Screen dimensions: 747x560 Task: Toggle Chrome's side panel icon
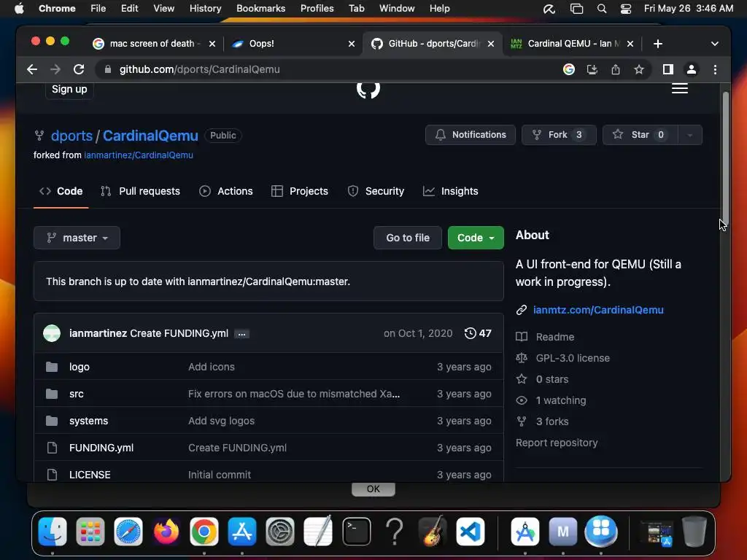tap(668, 69)
